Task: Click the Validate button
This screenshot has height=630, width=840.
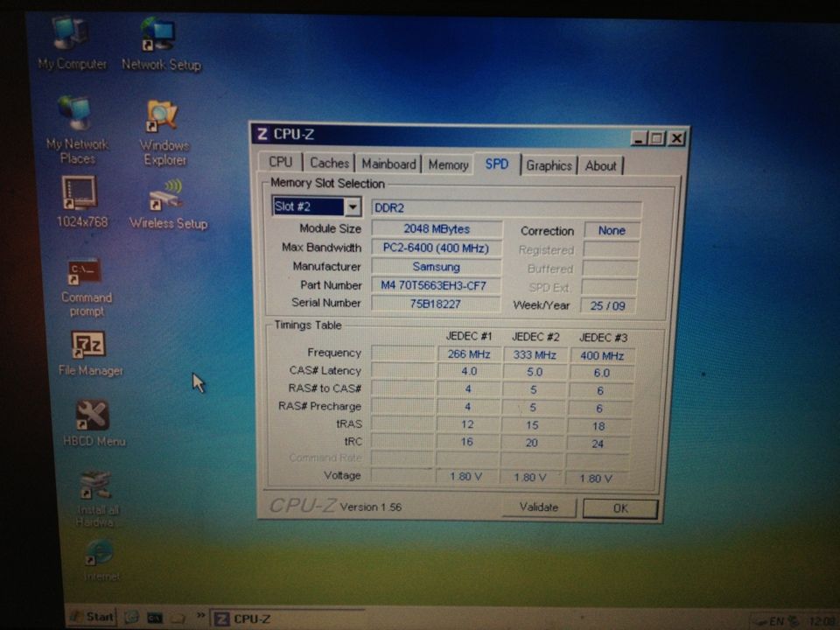Action: click(539, 507)
